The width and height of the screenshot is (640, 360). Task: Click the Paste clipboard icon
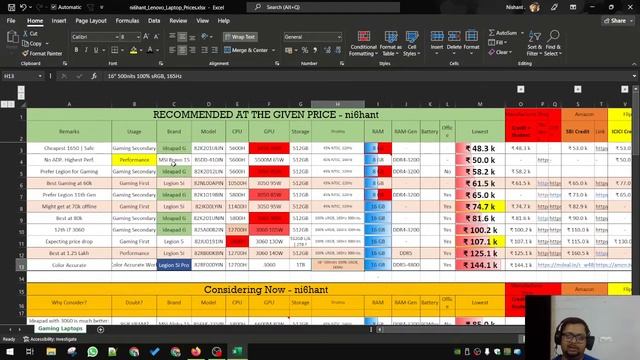point(12,38)
